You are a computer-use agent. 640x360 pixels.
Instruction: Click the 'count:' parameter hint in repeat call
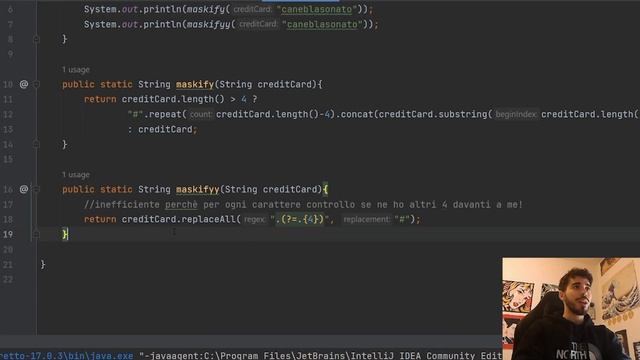click(200, 115)
